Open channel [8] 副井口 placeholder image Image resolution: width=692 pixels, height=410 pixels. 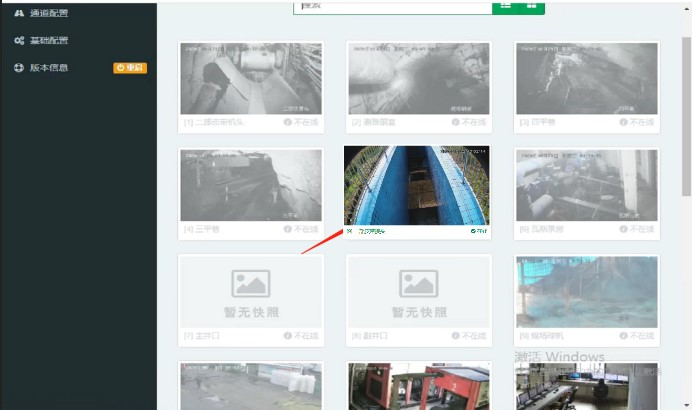pyautogui.click(x=419, y=292)
